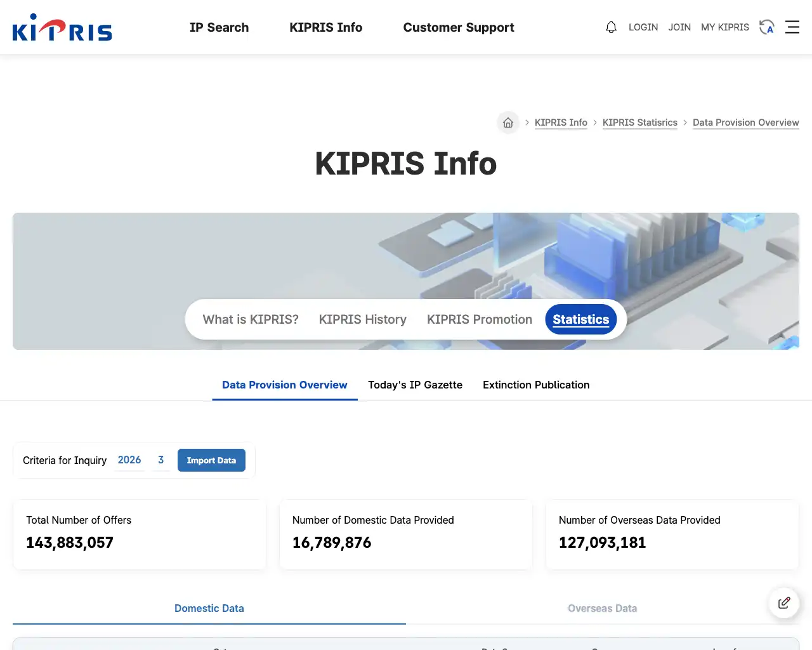This screenshot has width=812, height=650.
Task: Choose the month 3 dropdown
Action: pos(161,460)
